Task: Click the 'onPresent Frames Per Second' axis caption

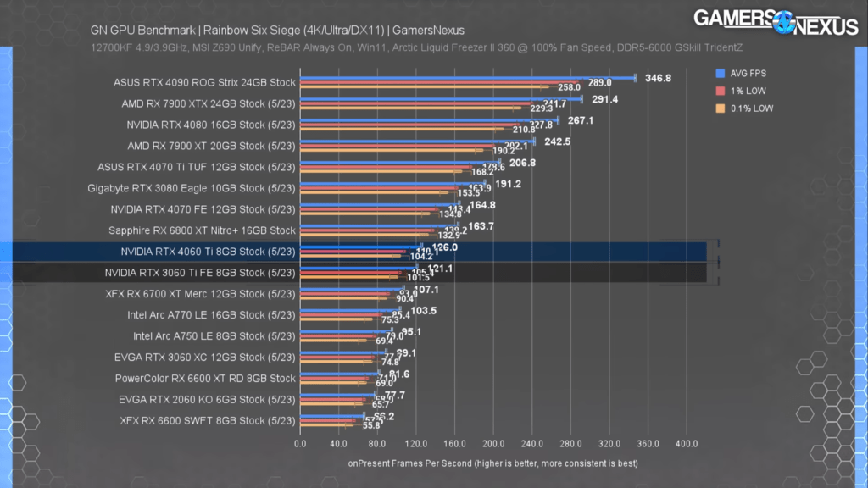Action: coord(492,463)
